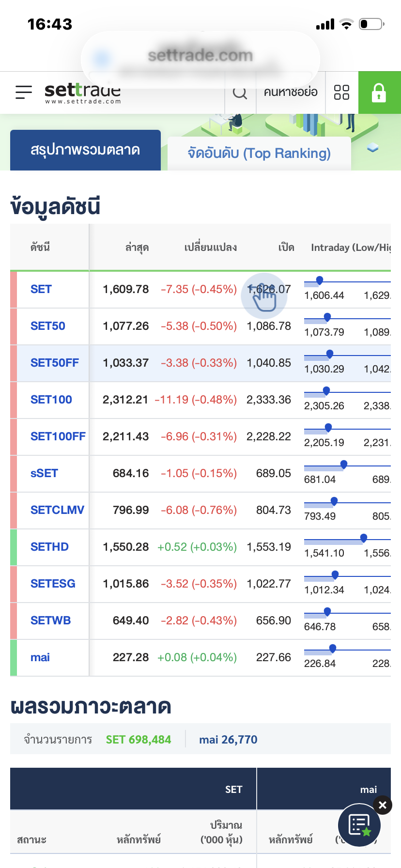Open the SETESG index link
This screenshot has width=401, height=868.
pos(53,584)
